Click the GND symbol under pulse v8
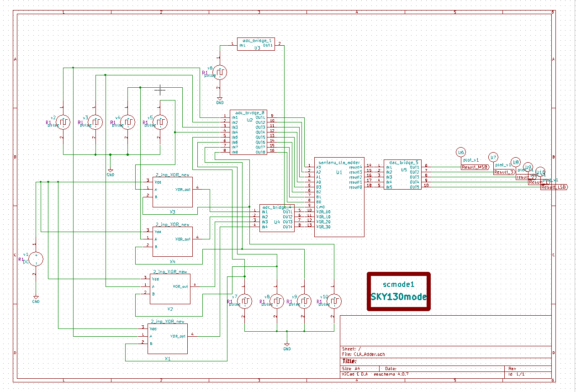The image size is (576, 392). tap(287, 345)
